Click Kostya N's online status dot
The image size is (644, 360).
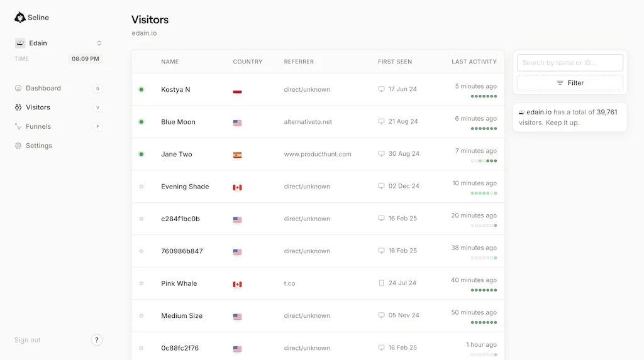coord(142,89)
